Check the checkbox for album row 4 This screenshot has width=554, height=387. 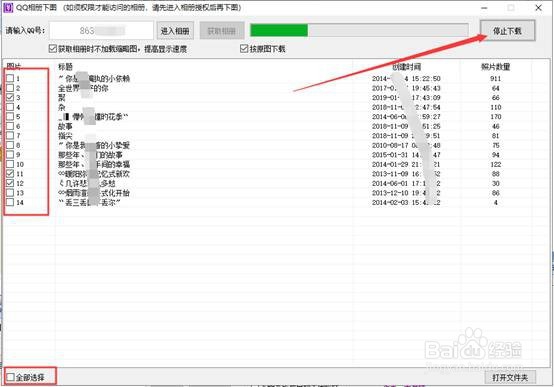(x=10, y=107)
